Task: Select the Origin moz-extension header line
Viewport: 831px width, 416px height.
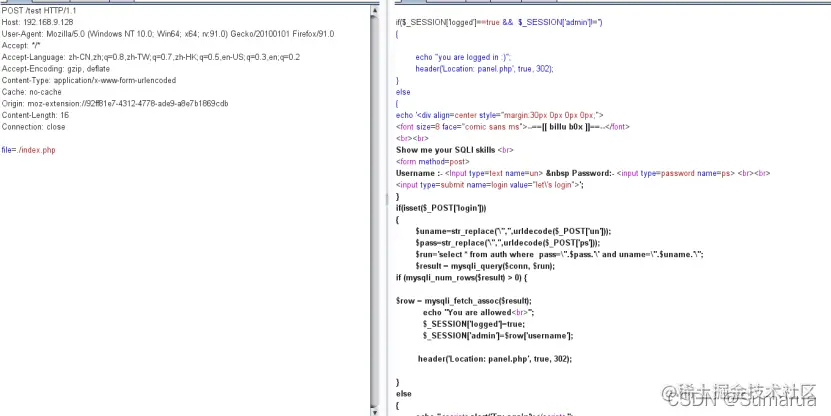Action: (115, 104)
